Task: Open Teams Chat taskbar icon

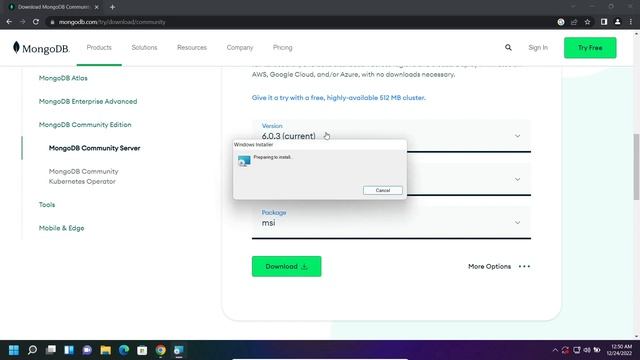Action: 87,350
